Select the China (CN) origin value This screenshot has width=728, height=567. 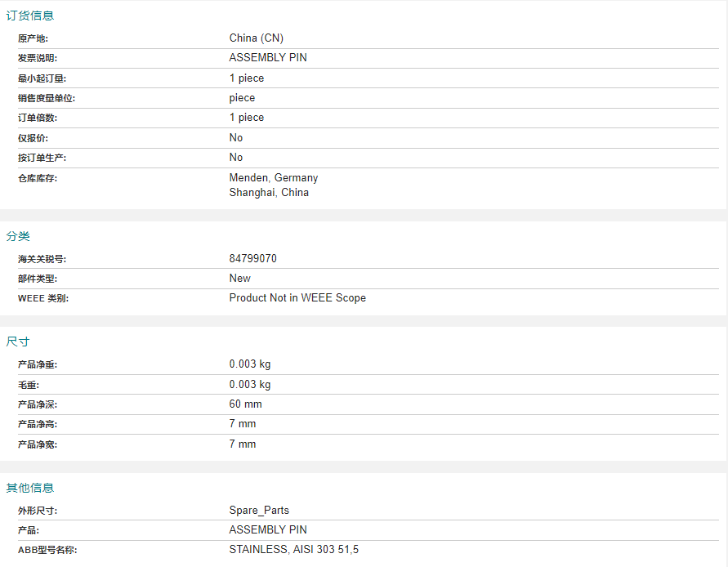pyautogui.click(x=257, y=38)
